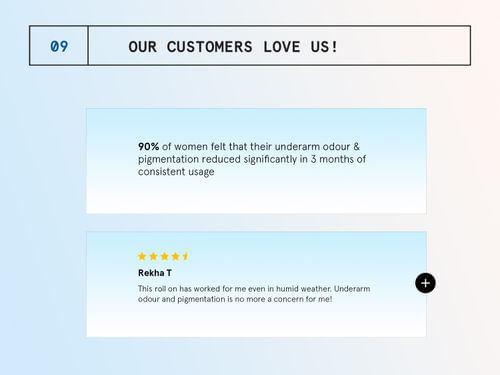The width and height of the screenshot is (500, 375).
Task: Click 'This roll on has worked' review line
Action: click(x=254, y=289)
